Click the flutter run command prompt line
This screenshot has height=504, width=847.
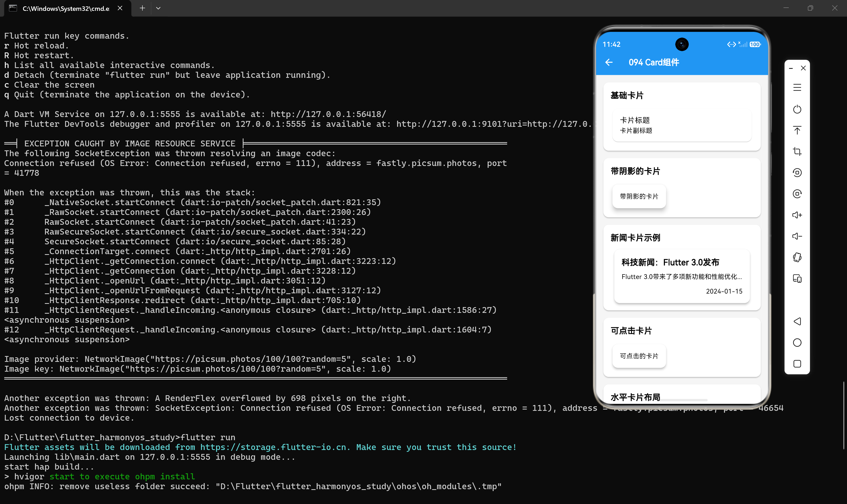pyautogui.click(x=120, y=438)
